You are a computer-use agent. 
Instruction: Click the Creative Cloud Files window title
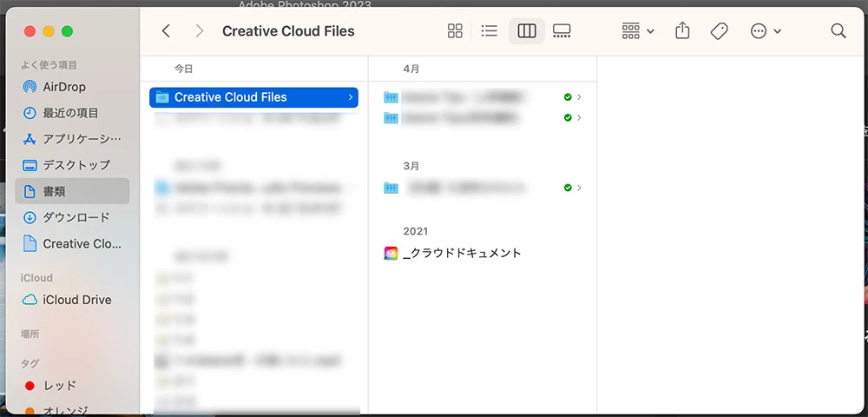tap(288, 31)
